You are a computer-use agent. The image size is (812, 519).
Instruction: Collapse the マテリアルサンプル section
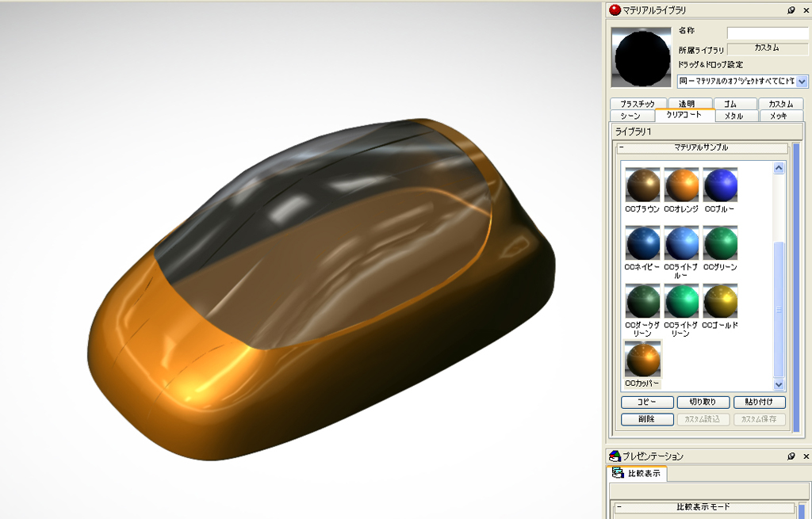tap(622, 147)
